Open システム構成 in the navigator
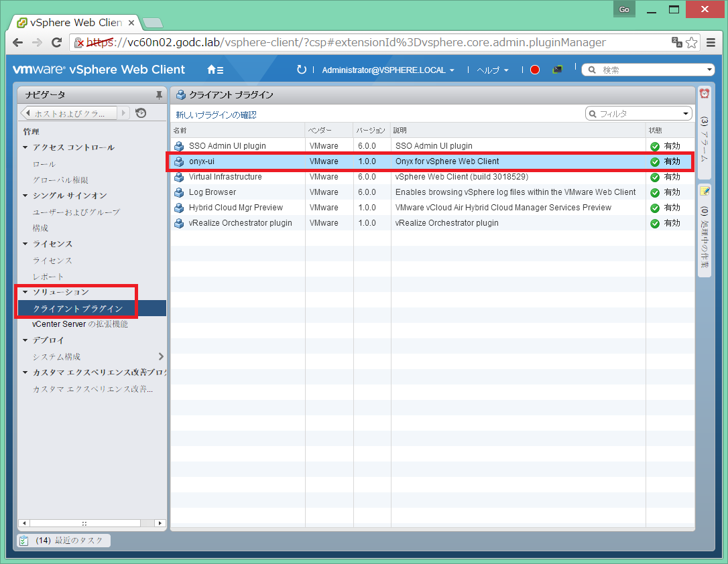The height and width of the screenshot is (564, 728). tap(56, 356)
